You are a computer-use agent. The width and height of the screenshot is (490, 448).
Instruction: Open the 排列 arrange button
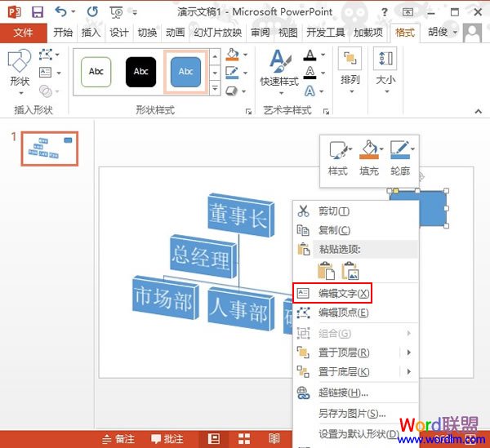(x=350, y=70)
